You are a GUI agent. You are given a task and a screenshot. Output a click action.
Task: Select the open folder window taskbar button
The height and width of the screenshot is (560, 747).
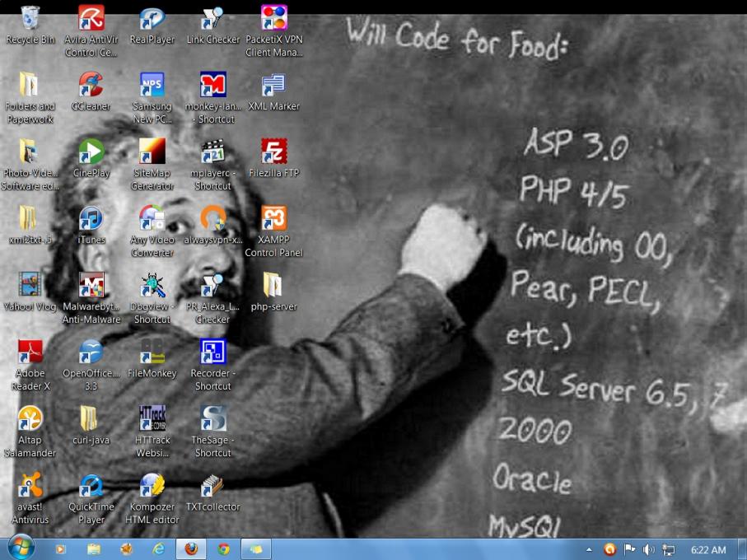point(256,549)
